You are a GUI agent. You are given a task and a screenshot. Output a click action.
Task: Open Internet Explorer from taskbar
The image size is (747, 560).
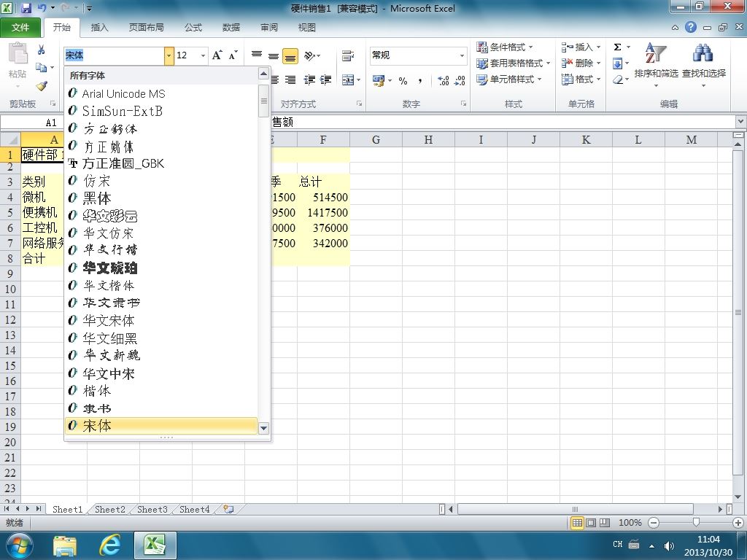click(x=109, y=545)
